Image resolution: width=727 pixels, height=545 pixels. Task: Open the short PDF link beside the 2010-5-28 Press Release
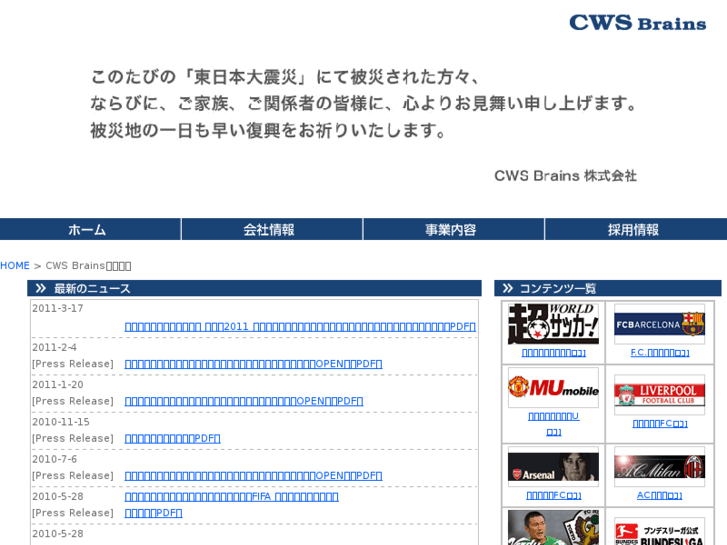(x=153, y=513)
